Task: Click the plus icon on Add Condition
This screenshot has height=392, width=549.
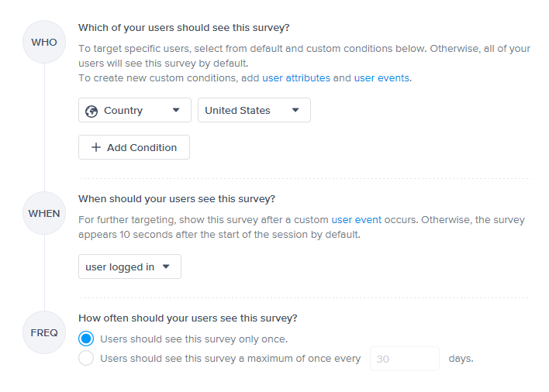Action: (x=96, y=148)
